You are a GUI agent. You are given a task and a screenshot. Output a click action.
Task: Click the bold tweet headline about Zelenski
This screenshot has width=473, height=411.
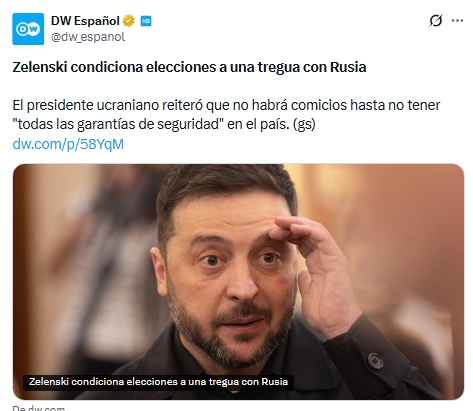click(x=189, y=67)
